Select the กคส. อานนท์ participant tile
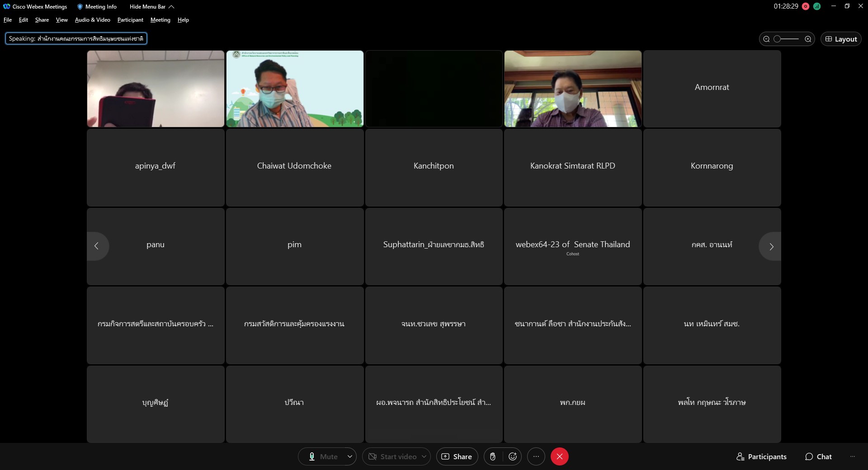This screenshot has width=868, height=470. click(712, 246)
